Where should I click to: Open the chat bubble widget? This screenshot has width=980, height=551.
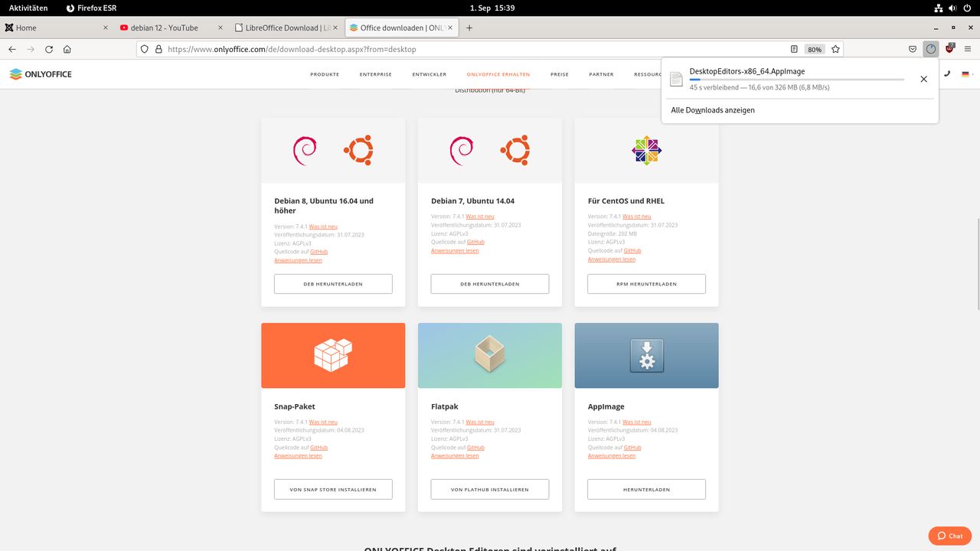(x=949, y=536)
